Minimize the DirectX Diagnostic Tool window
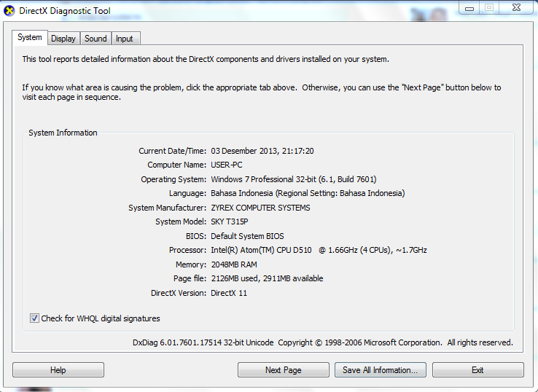Viewport: 538px width, 392px height. [469, 8]
